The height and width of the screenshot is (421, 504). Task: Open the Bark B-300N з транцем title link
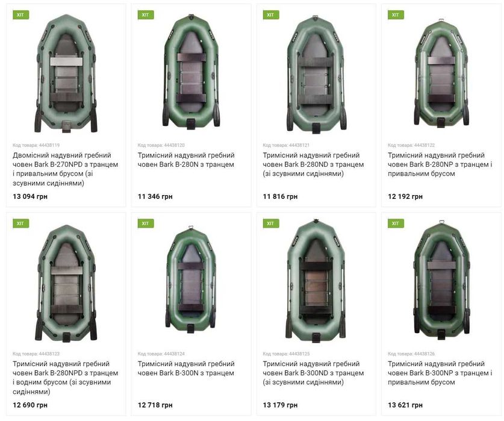point(186,368)
